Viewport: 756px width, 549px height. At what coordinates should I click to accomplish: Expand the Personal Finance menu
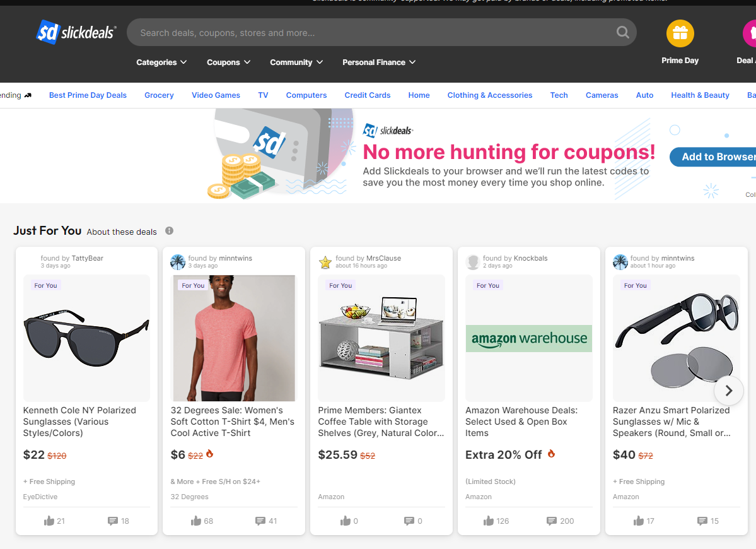pos(379,62)
